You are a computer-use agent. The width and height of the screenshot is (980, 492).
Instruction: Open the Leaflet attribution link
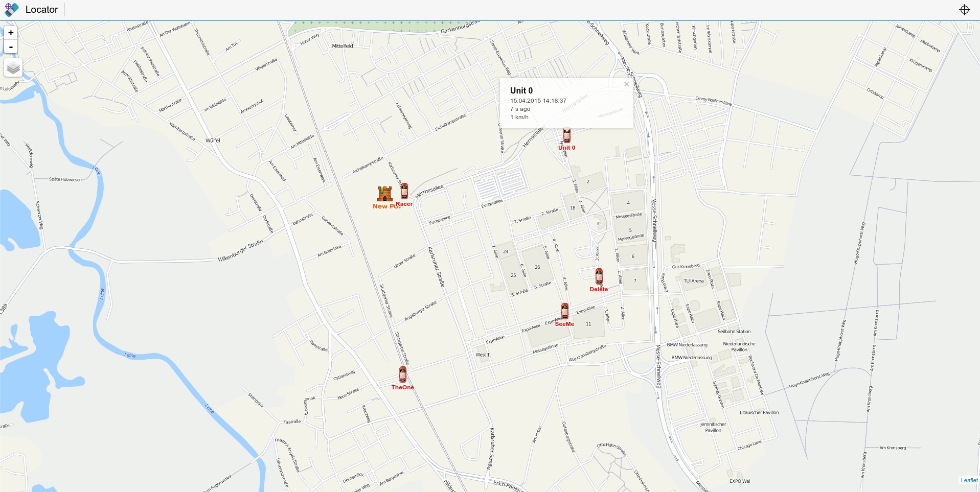tap(969, 480)
